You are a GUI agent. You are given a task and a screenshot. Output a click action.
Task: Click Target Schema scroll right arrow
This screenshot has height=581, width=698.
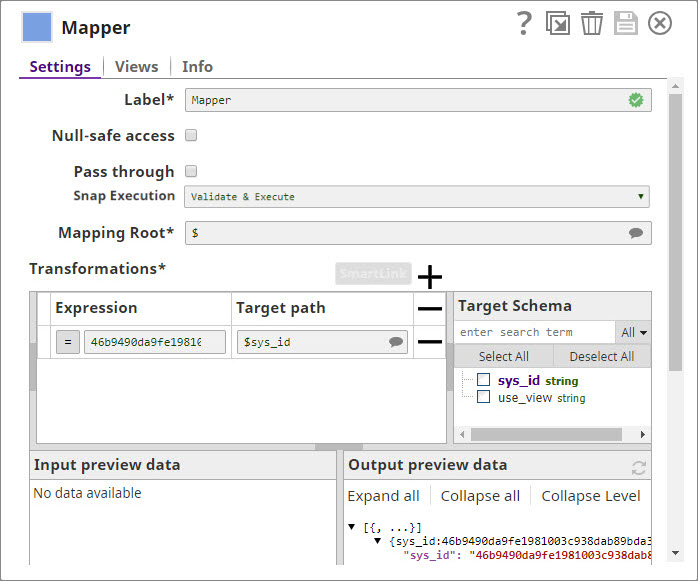pos(642,434)
